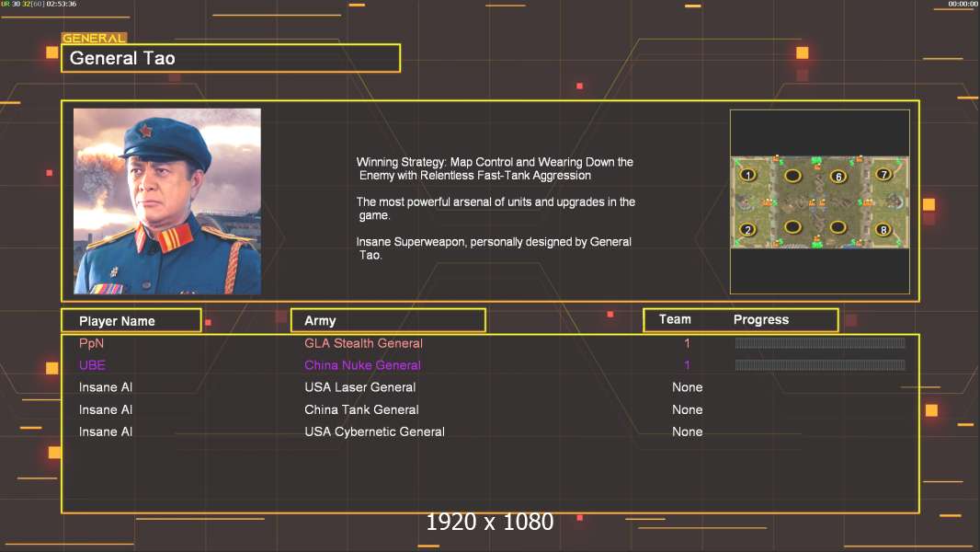Click the USA Laser General army entry

360,387
